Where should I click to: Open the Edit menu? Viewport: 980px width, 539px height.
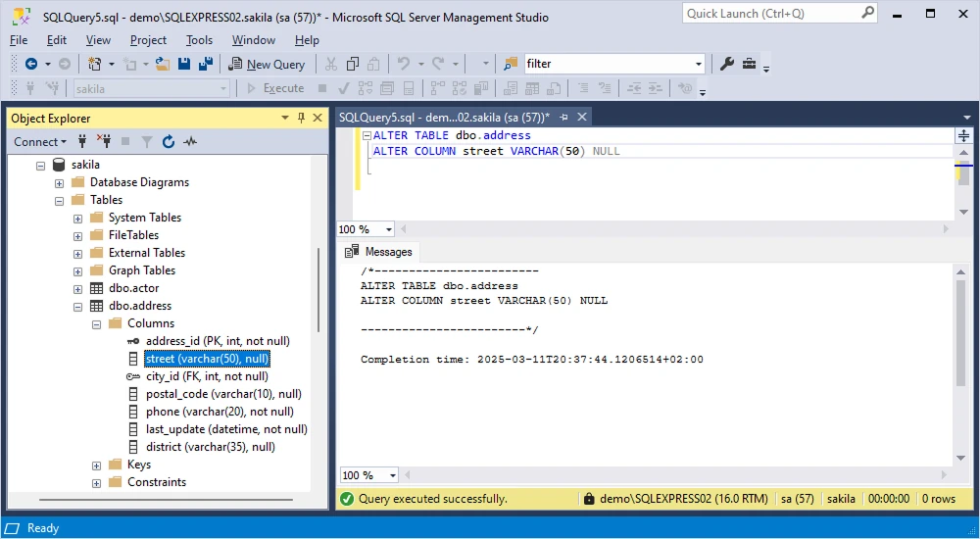pyautogui.click(x=56, y=40)
